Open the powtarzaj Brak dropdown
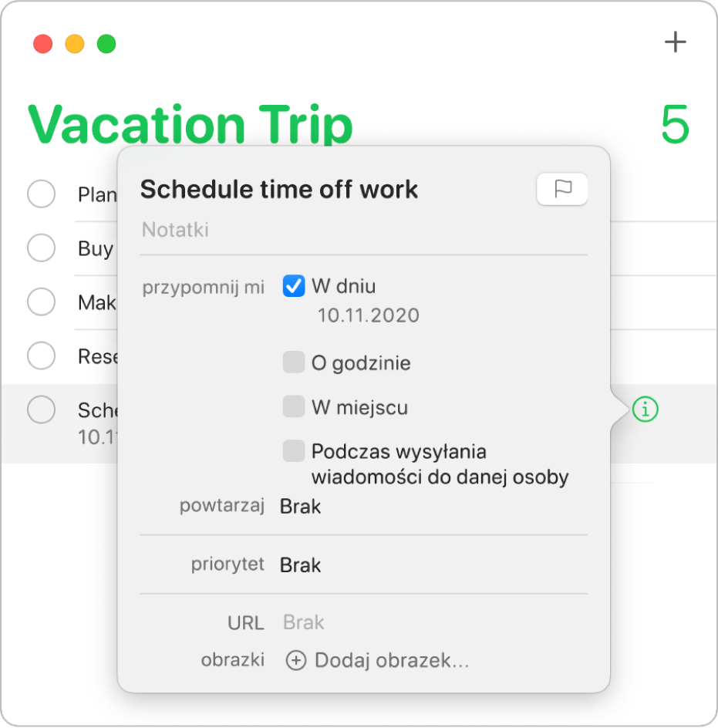Viewport: 718px width, 728px height. click(301, 507)
